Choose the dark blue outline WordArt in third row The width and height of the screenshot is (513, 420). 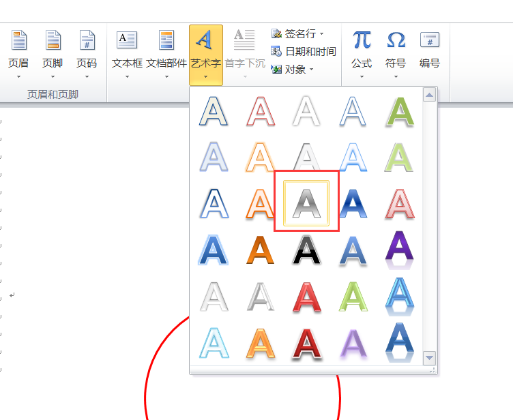[x=214, y=203]
